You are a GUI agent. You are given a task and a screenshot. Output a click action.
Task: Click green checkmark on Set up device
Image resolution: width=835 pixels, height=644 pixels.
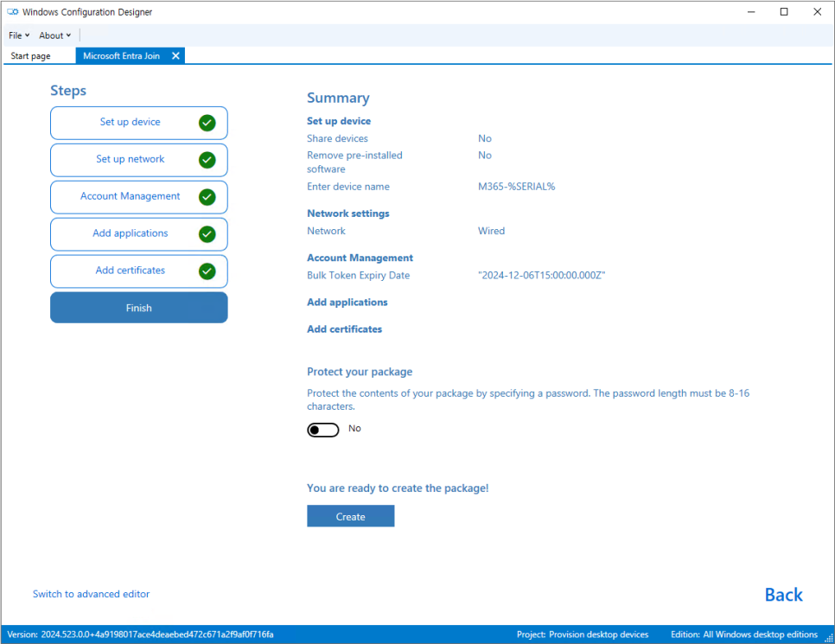click(x=207, y=123)
